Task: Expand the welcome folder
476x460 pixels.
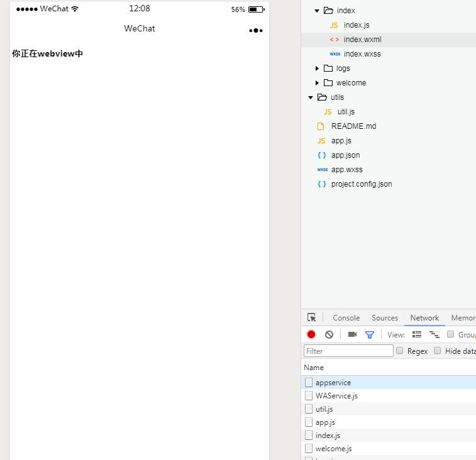Action: click(x=317, y=82)
